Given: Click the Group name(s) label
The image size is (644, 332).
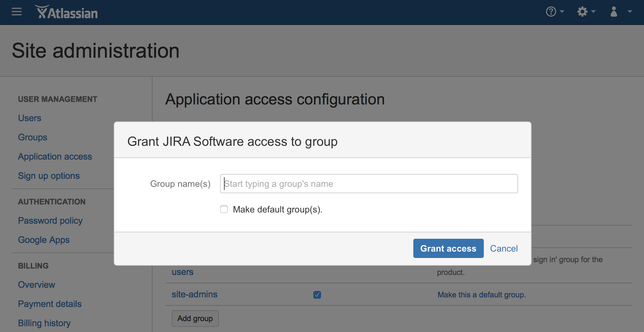Looking at the screenshot, I should (180, 184).
